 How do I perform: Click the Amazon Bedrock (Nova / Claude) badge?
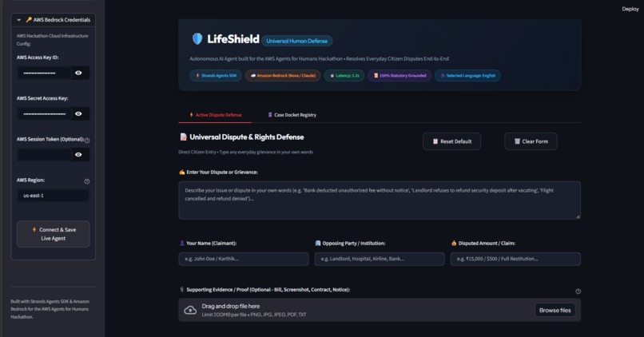(283, 76)
